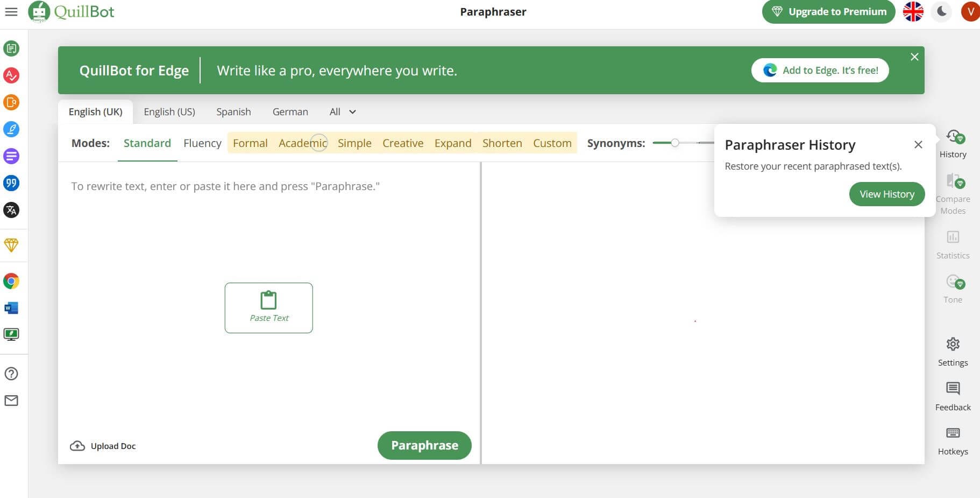This screenshot has width=980, height=498.
Task: Open the Grammar Checker sidebar icon
Action: pyautogui.click(x=11, y=75)
